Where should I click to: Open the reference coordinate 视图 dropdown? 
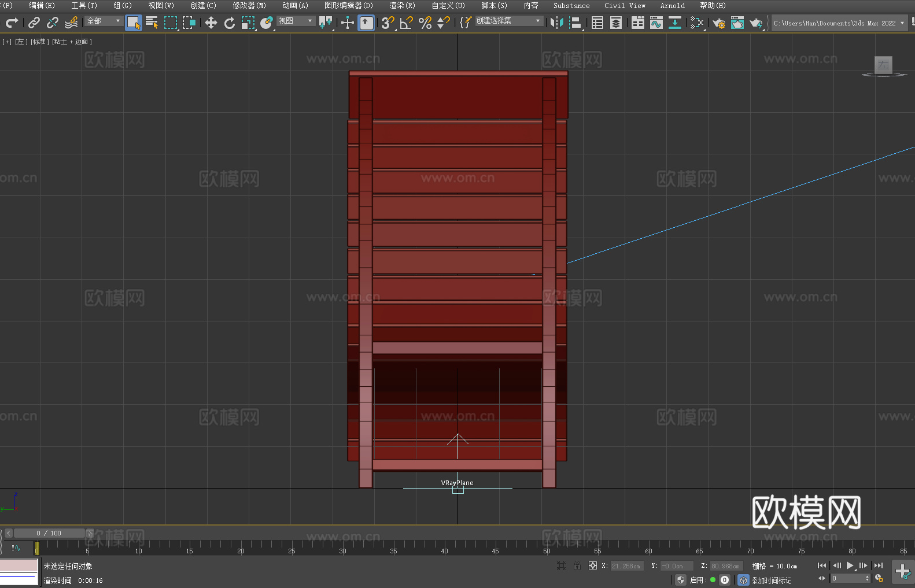click(296, 21)
